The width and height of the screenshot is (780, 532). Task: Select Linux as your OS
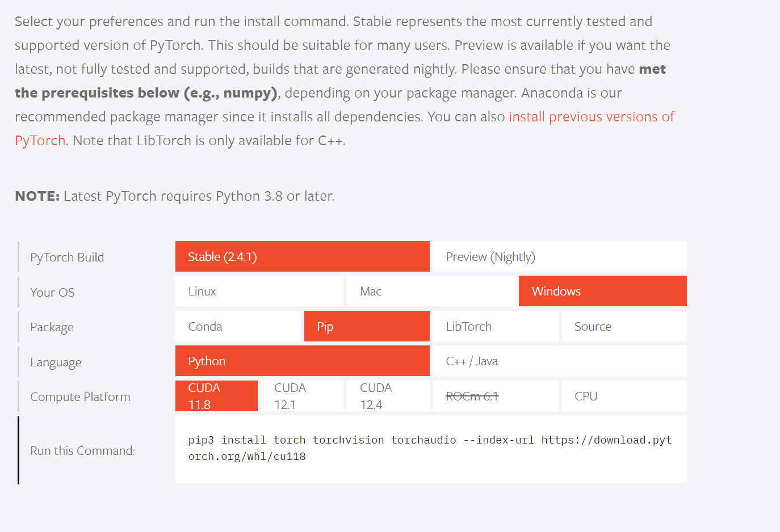pyautogui.click(x=259, y=291)
